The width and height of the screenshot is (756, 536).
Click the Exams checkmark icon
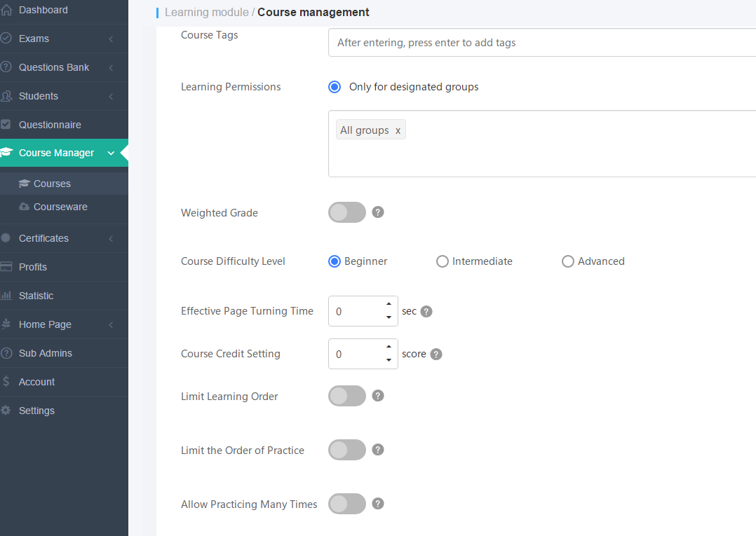(x=6, y=39)
